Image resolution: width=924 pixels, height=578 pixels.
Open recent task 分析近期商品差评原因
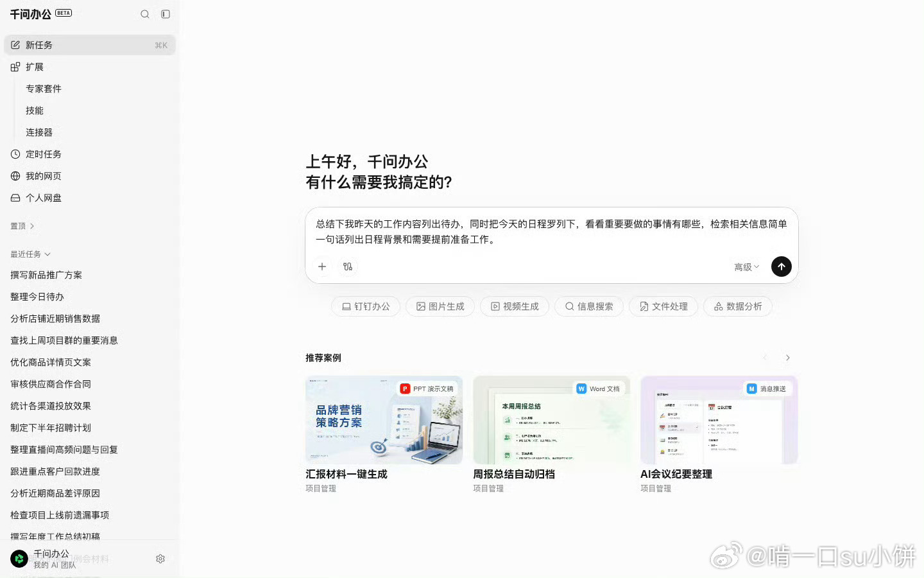click(55, 493)
